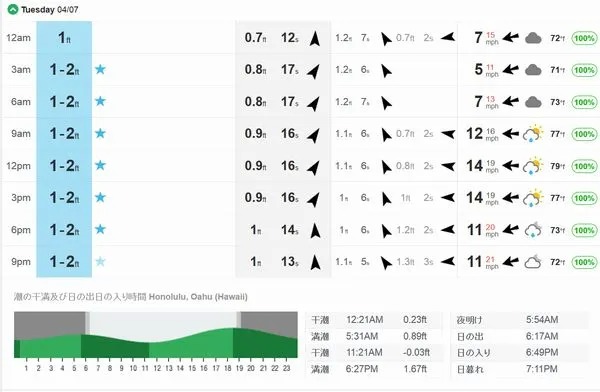Select the 1-2ft surf cell at 6am
This screenshot has height=392, width=600.
click(64, 102)
